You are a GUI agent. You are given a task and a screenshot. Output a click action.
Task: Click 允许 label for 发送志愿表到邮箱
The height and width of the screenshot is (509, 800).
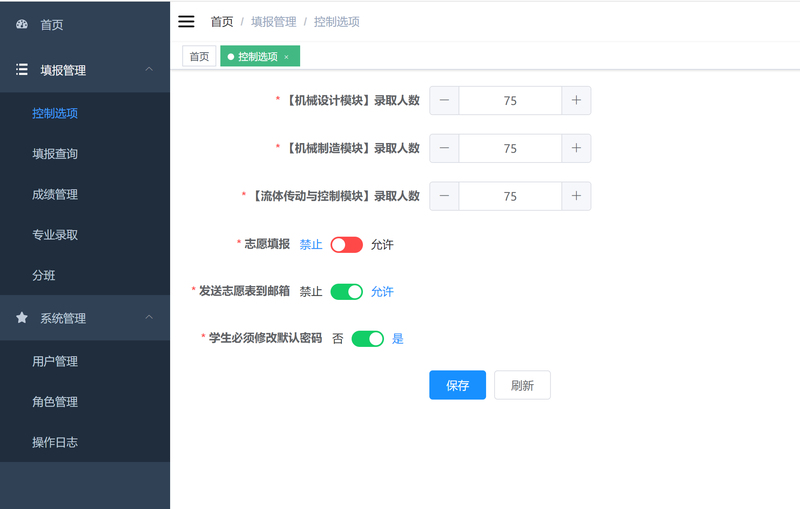click(382, 292)
